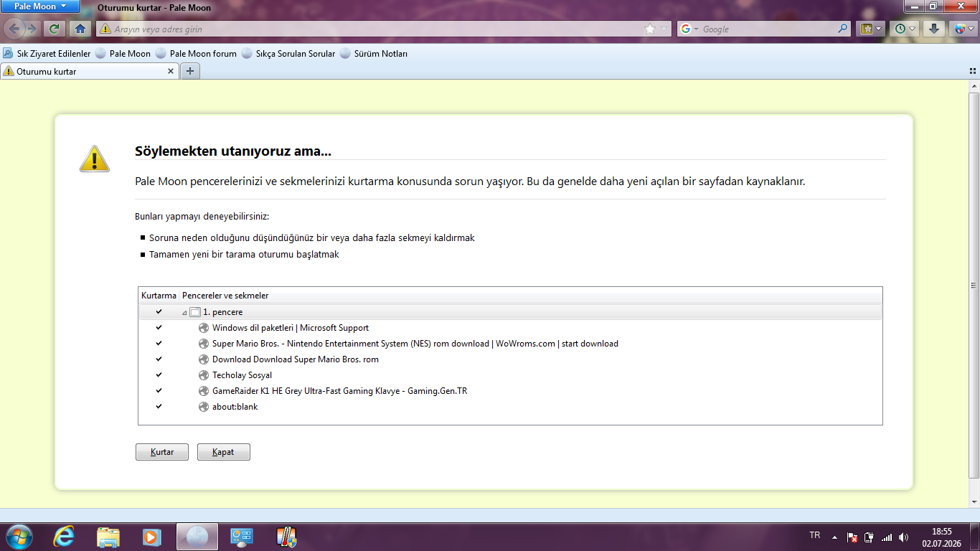
Task: Open the 'Sıkça Sorulan Sorular' bookmark
Action: tap(288, 54)
